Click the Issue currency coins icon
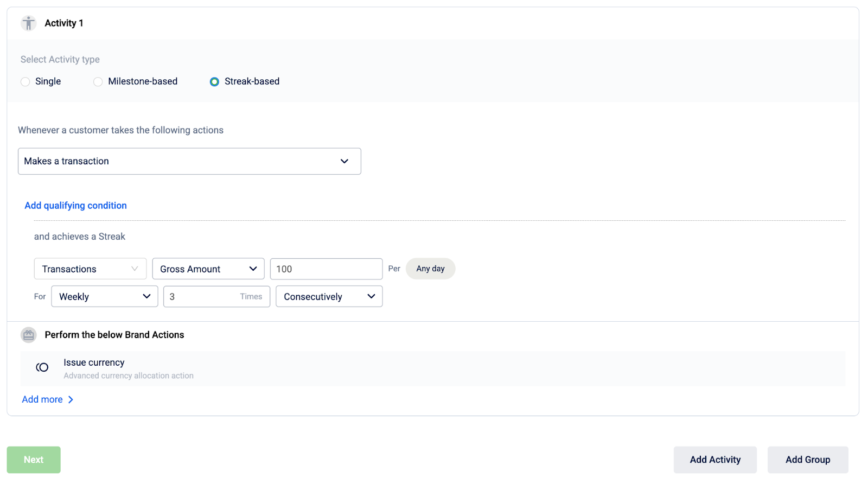Screen dimensions: 868x478 (x=42, y=368)
